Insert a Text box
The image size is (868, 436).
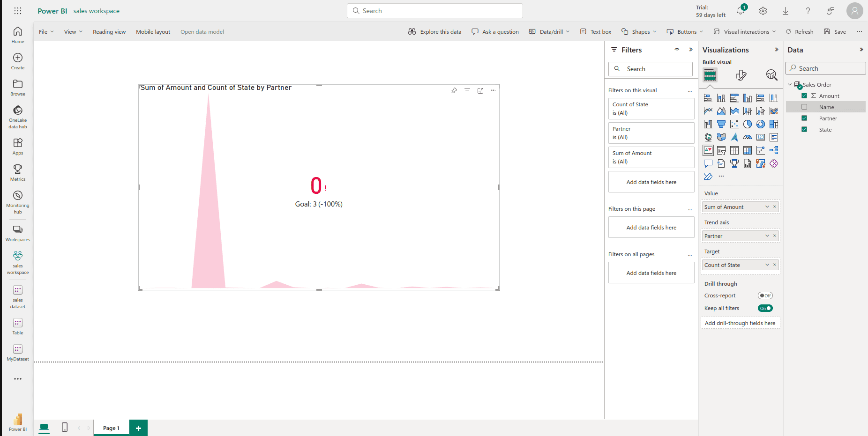(x=596, y=32)
